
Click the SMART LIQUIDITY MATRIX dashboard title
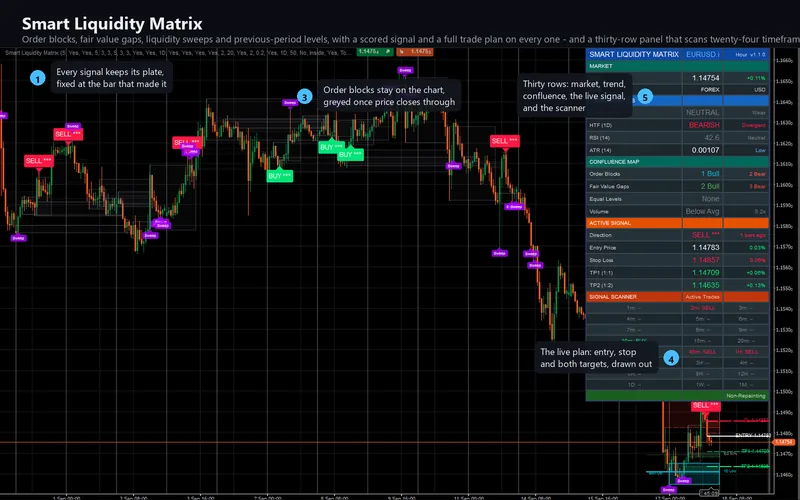click(634, 54)
